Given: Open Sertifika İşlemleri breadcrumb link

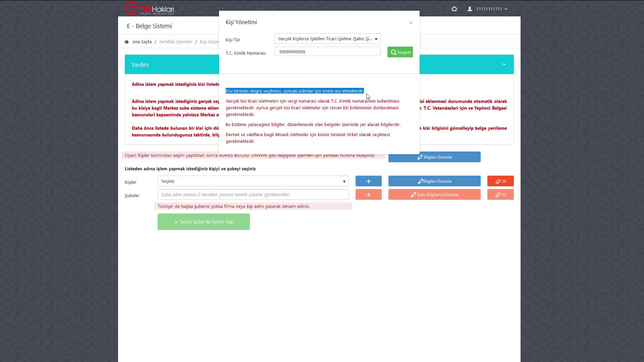Looking at the screenshot, I should (x=175, y=42).
